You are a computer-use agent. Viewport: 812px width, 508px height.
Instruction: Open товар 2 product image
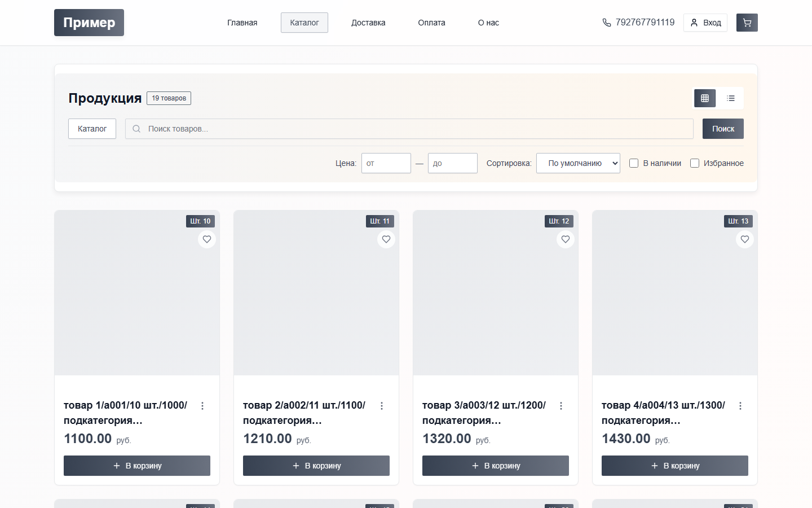(316, 293)
